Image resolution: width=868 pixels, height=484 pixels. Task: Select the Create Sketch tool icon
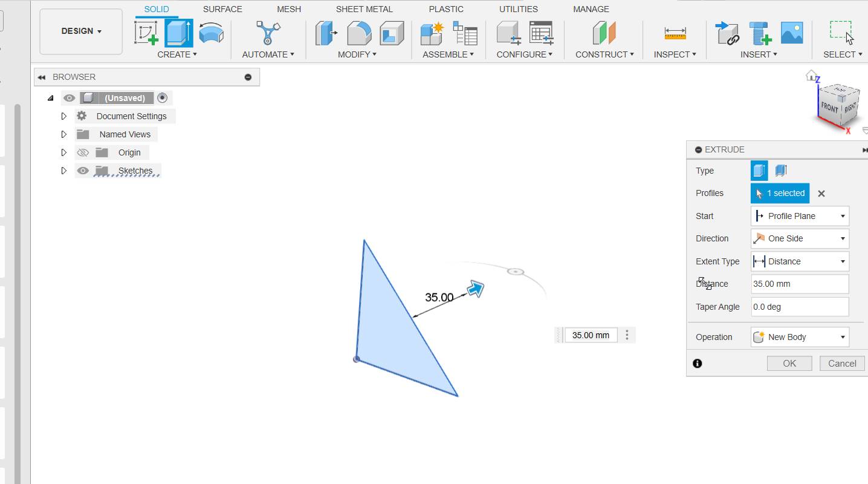coord(146,33)
